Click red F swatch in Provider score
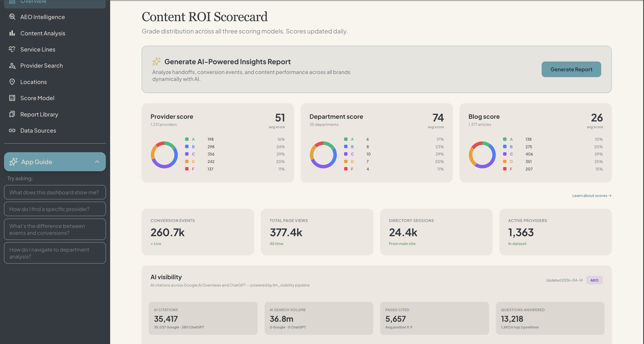644x344 pixels. click(x=187, y=169)
